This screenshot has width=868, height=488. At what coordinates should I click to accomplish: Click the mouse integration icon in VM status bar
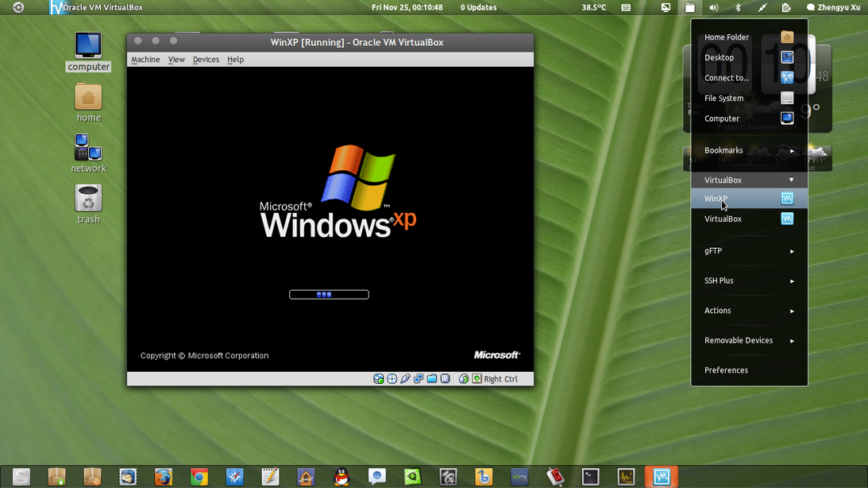(463, 379)
